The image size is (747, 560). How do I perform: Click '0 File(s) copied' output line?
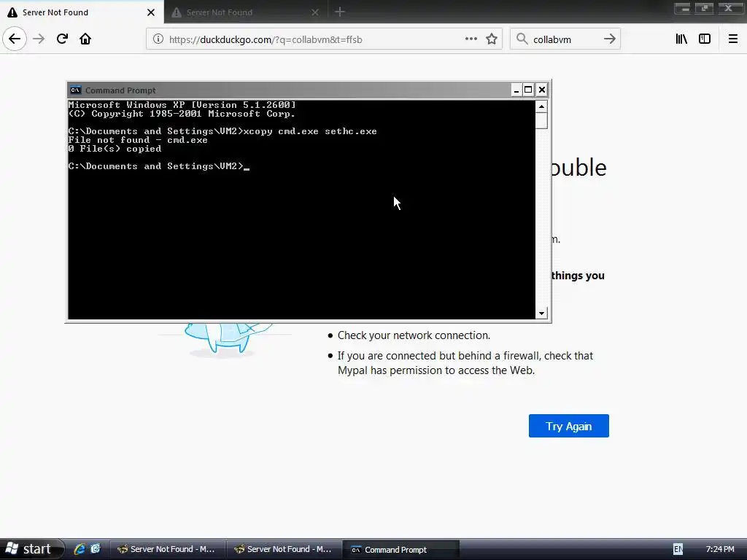pyautogui.click(x=115, y=149)
